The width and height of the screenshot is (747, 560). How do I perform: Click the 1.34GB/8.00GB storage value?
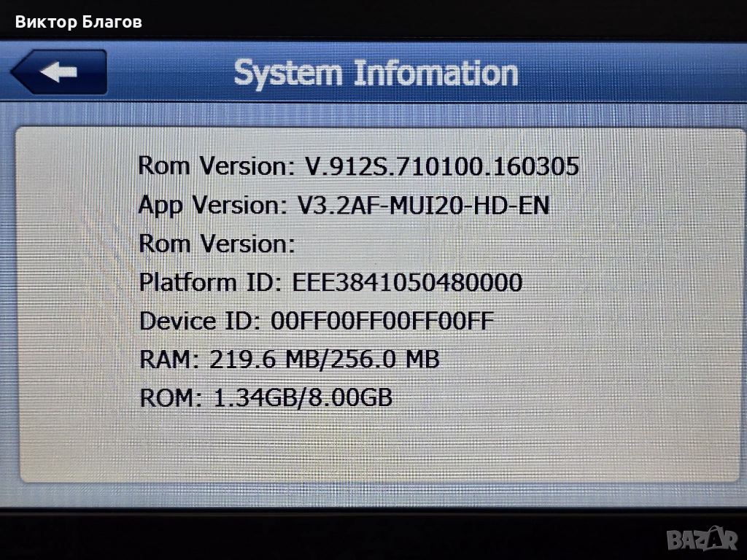(x=303, y=397)
